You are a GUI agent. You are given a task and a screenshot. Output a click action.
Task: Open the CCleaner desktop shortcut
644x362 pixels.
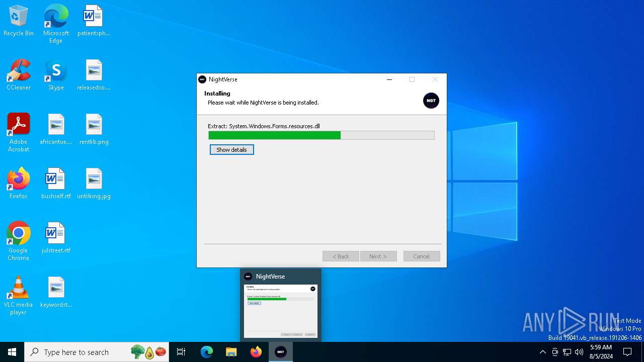coord(19,75)
